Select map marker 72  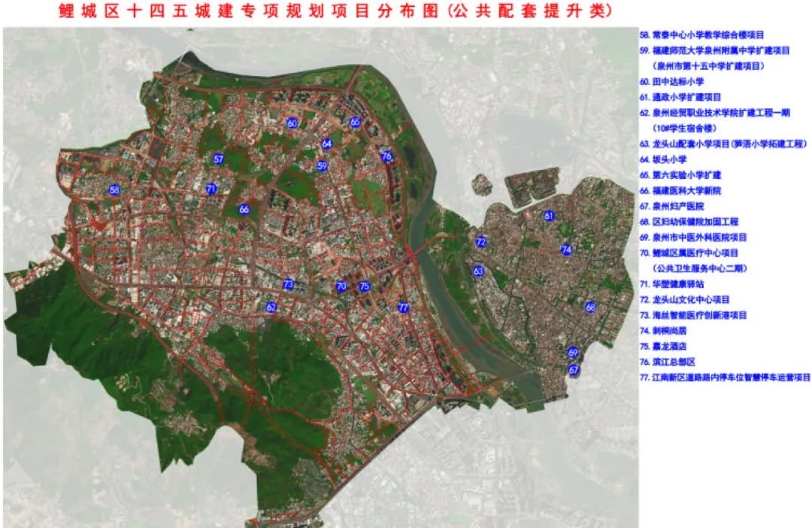(481, 241)
